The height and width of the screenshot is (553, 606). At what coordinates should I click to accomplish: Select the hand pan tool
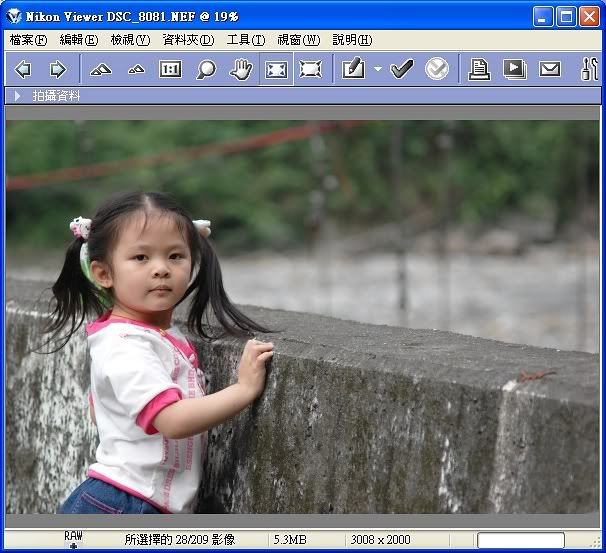241,69
